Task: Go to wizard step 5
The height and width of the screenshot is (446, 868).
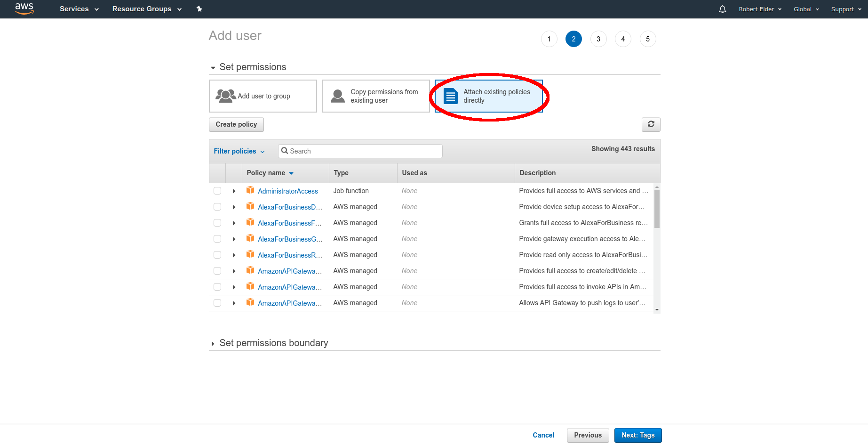Action: pos(648,39)
